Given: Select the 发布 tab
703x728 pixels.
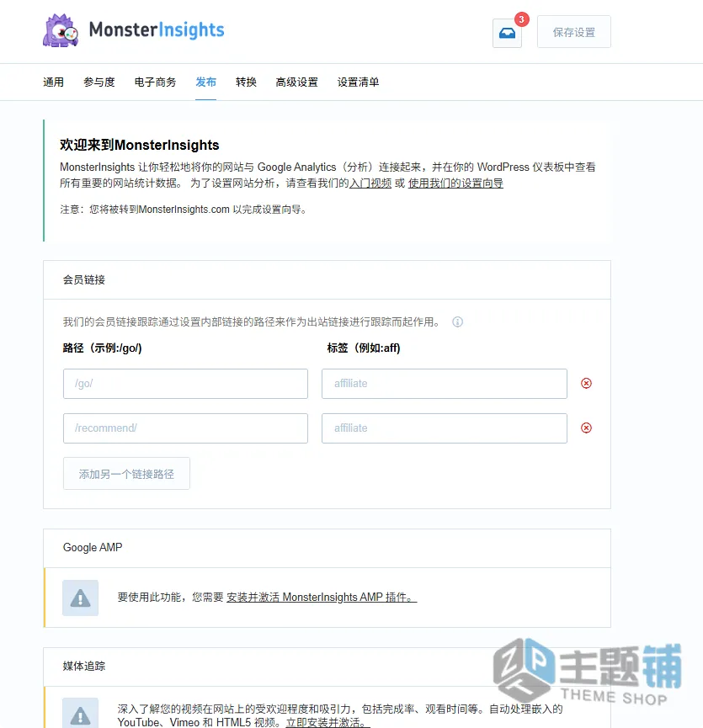Looking at the screenshot, I should click(x=205, y=82).
